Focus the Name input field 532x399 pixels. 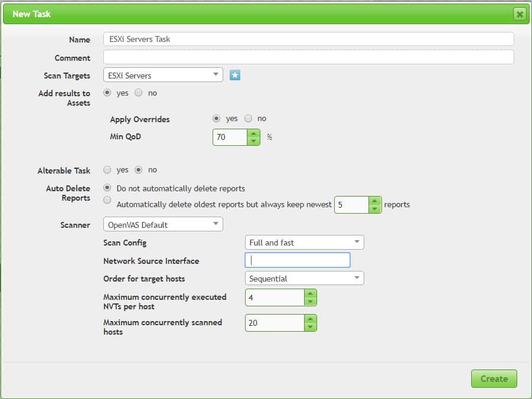click(308, 39)
